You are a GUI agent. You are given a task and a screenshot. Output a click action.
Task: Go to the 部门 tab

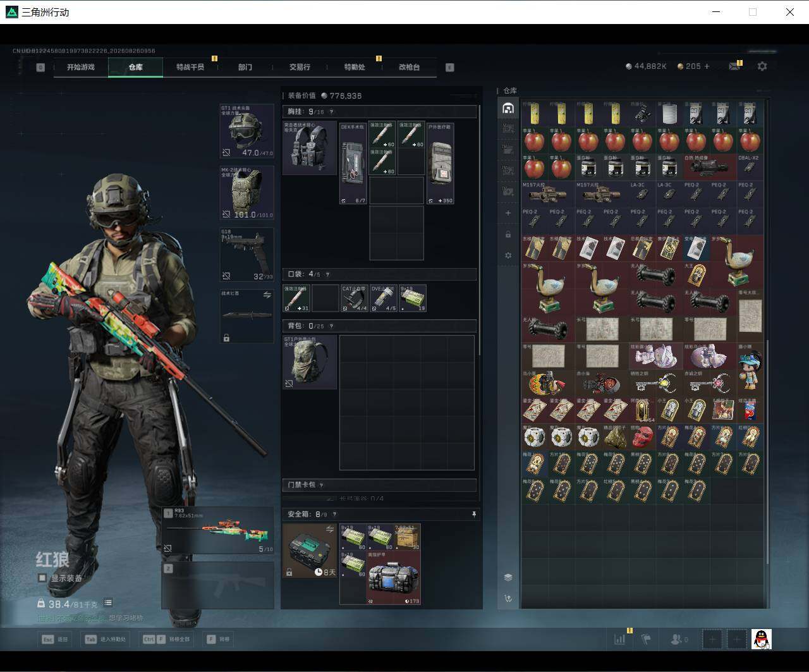[x=245, y=67]
